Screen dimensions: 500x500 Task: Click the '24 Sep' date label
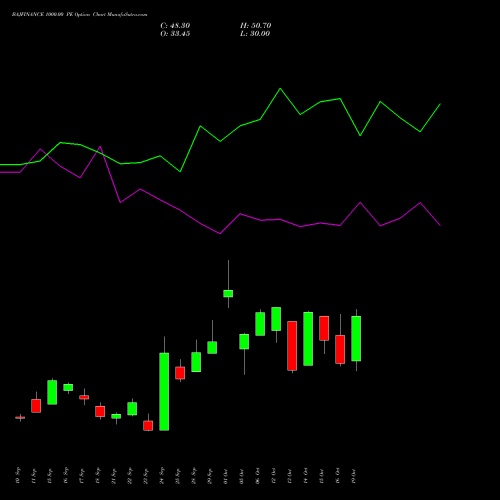(162, 476)
